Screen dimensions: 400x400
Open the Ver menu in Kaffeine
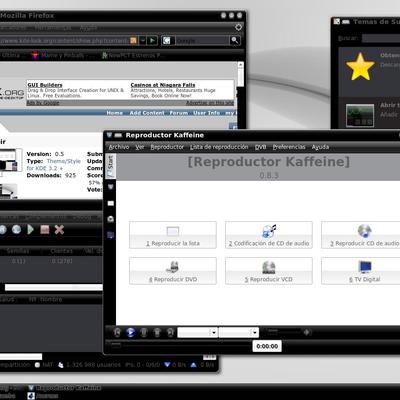(140, 147)
